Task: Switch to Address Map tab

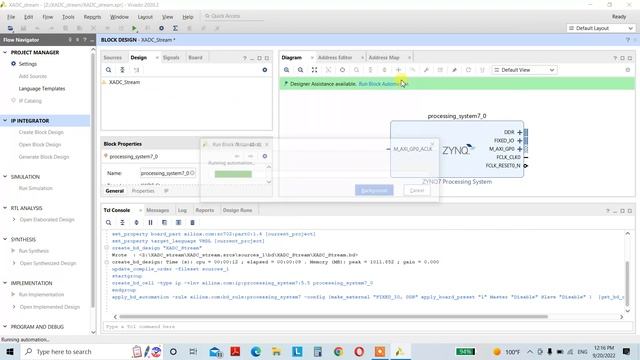Action: tap(384, 58)
